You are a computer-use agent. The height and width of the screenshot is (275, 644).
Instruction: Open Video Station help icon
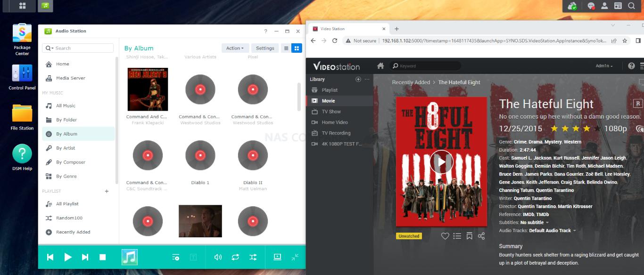click(632, 66)
